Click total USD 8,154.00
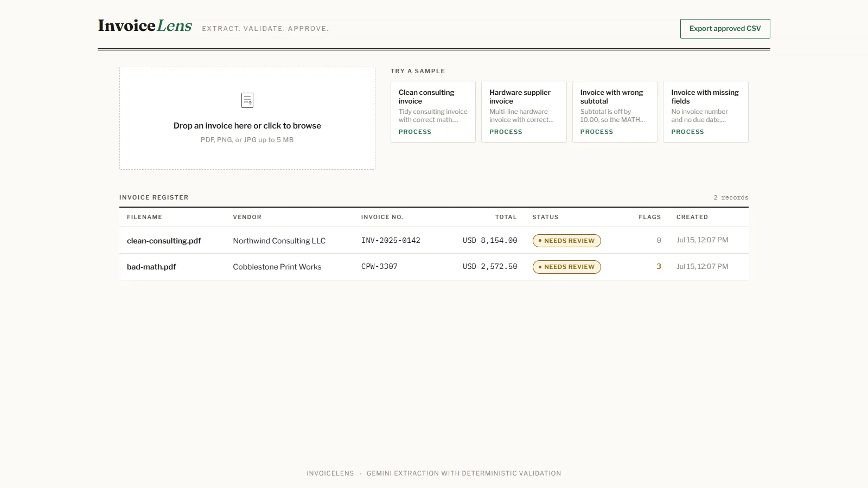The height and width of the screenshot is (488, 868). point(490,241)
